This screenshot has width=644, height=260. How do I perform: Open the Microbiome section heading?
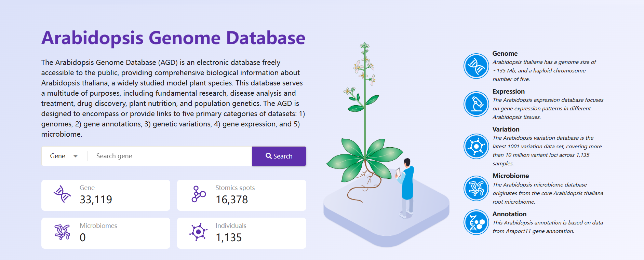point(511,176)
